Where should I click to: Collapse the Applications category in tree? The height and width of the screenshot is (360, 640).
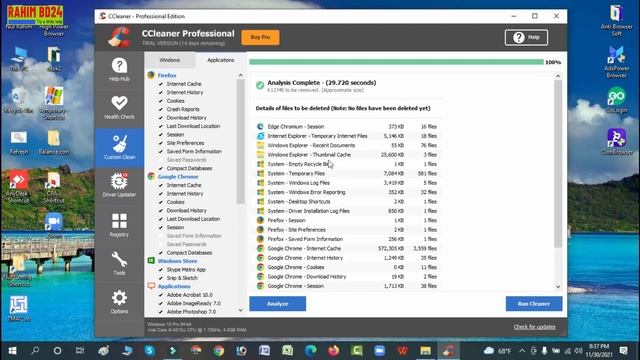(174, 287)
